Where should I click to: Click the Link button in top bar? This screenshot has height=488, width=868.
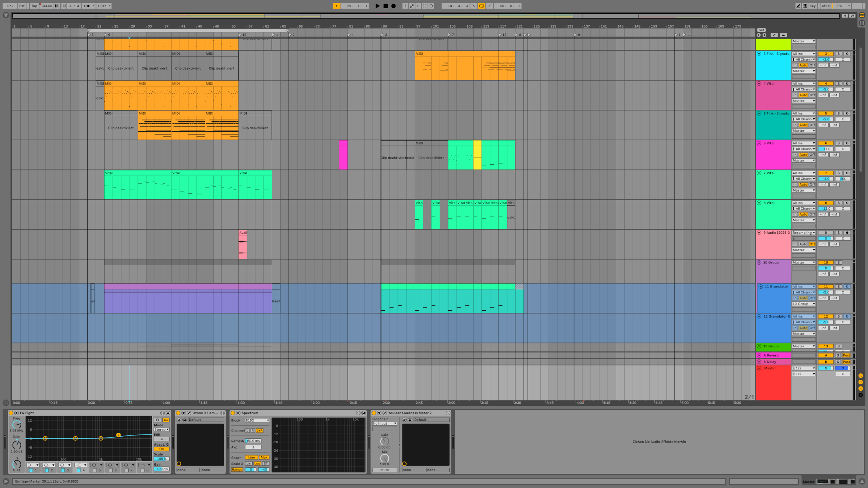[10, 6]
